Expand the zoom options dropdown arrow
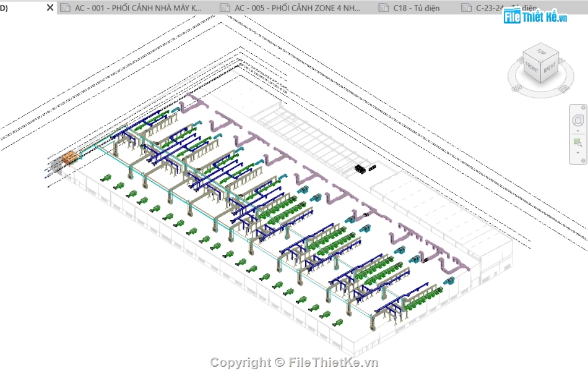 (578, 153)
